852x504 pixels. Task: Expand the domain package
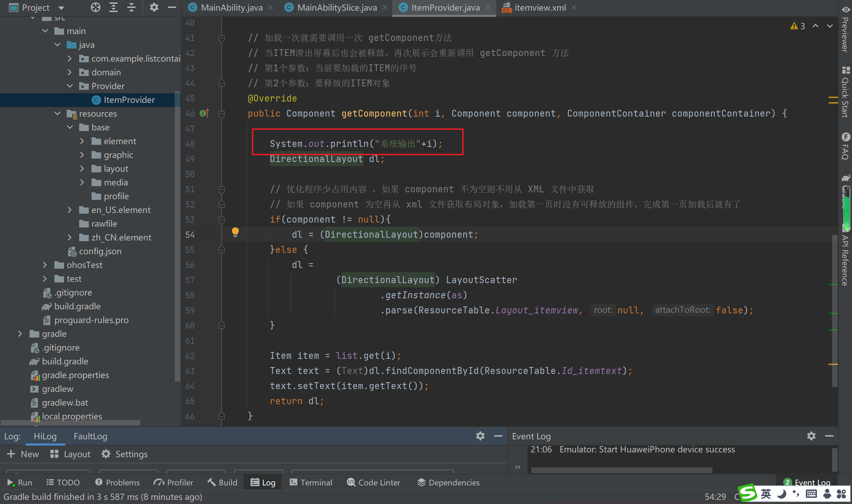tap(70, 72)
